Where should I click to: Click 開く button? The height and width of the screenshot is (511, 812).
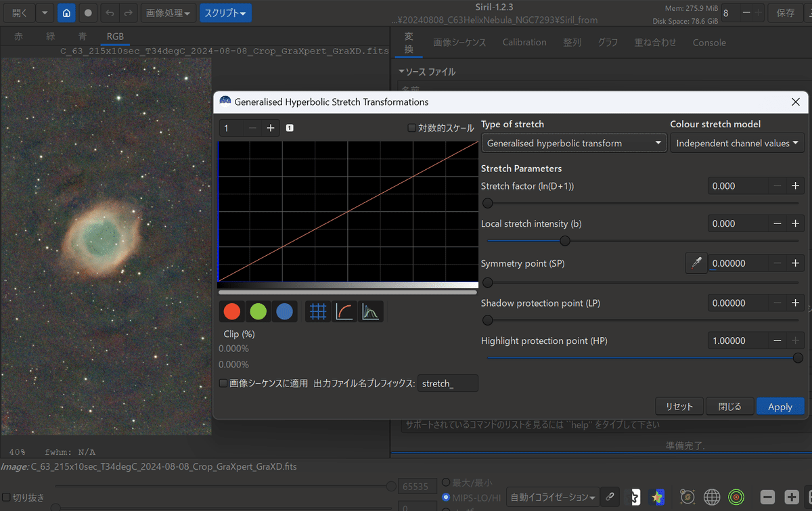click(20, 13)
